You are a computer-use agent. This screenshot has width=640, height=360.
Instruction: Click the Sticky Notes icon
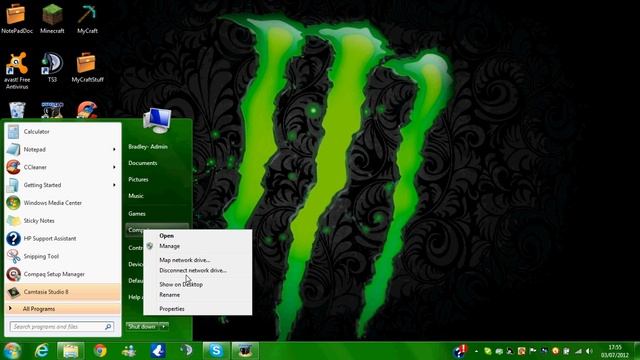tap(13, 221)
